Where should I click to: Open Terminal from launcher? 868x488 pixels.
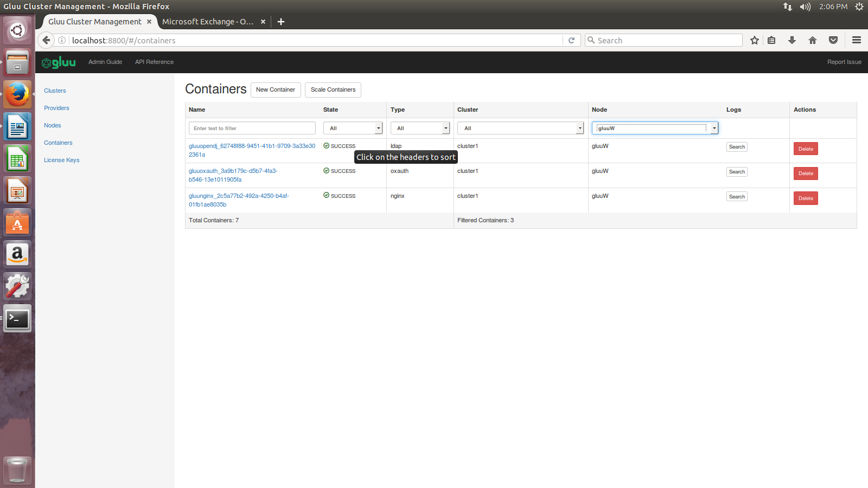click(x=17, y=318)
